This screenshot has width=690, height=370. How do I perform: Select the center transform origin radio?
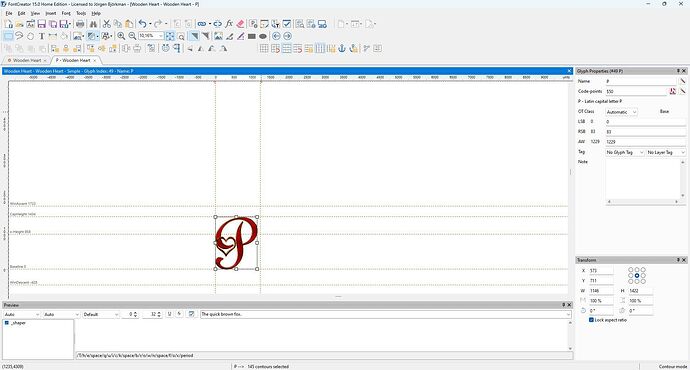click(x=637, y=275)
